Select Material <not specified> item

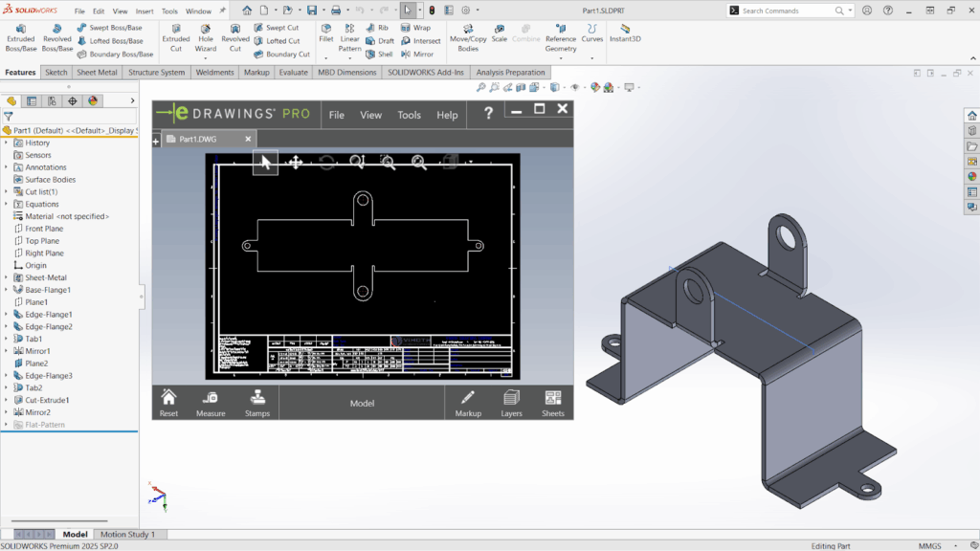(x=67, y=216)
